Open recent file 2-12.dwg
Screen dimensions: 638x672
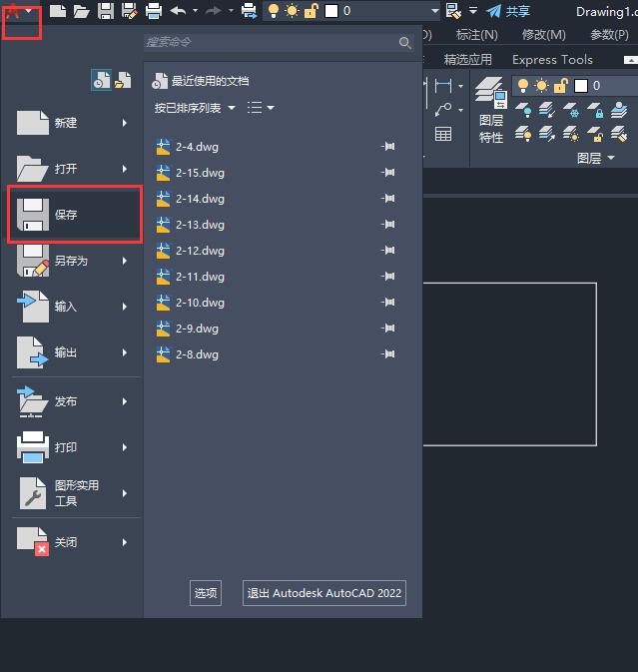(x=190, y=251)
